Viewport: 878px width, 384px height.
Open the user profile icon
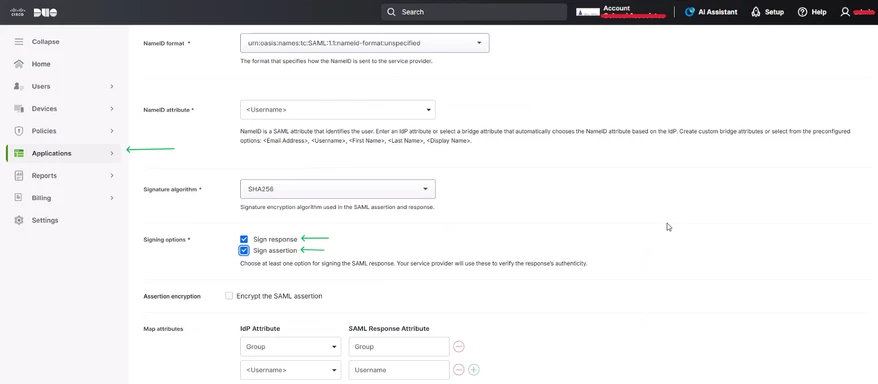pyautogui.click(x=845, y=12)
